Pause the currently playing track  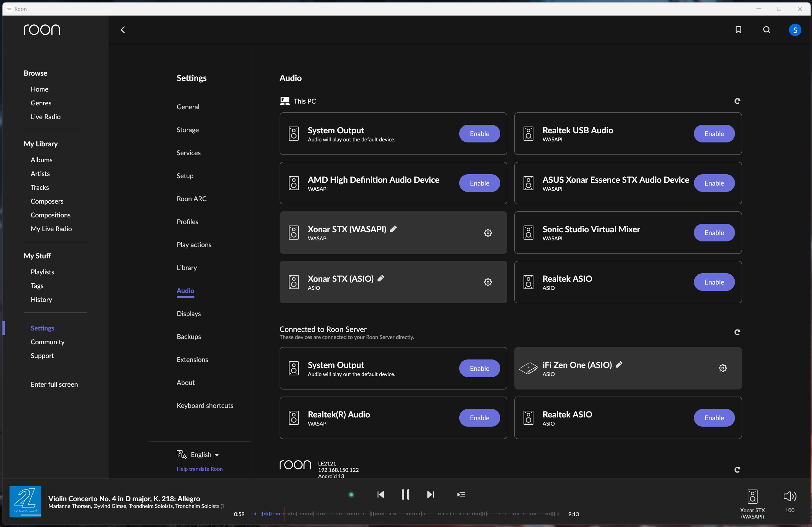click(405, 494)
